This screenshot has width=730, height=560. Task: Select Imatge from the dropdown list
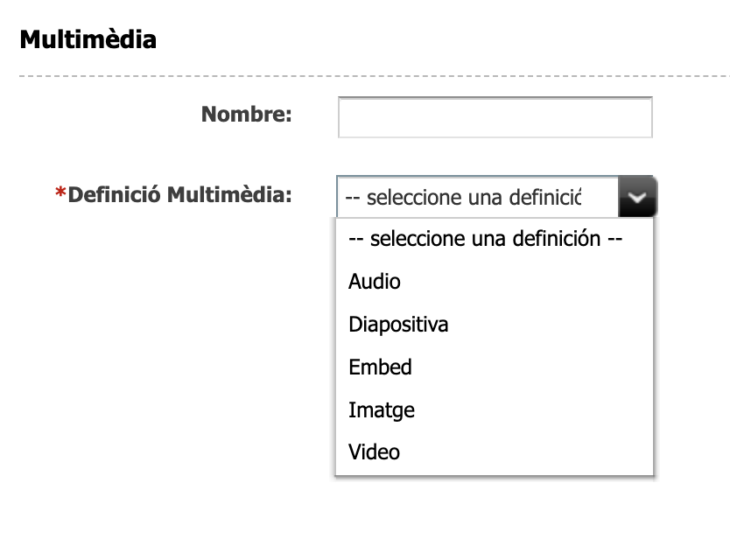tap(382, 409)
